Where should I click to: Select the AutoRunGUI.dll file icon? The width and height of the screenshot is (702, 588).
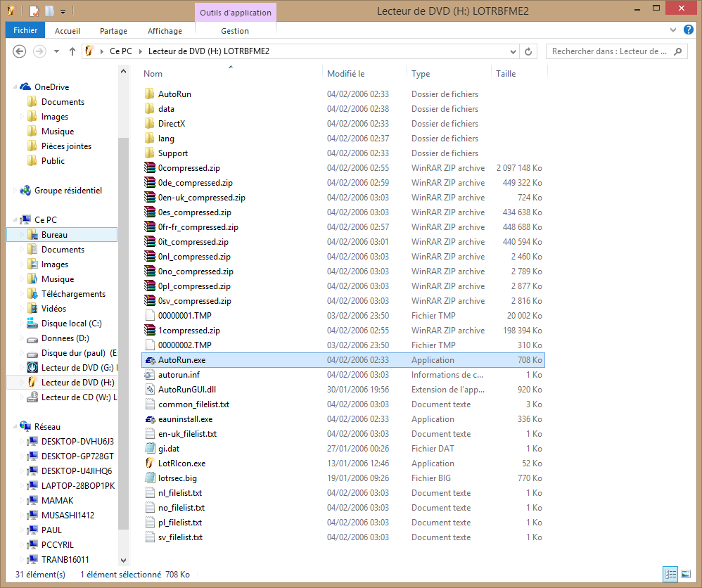click(x=149, y=390)
